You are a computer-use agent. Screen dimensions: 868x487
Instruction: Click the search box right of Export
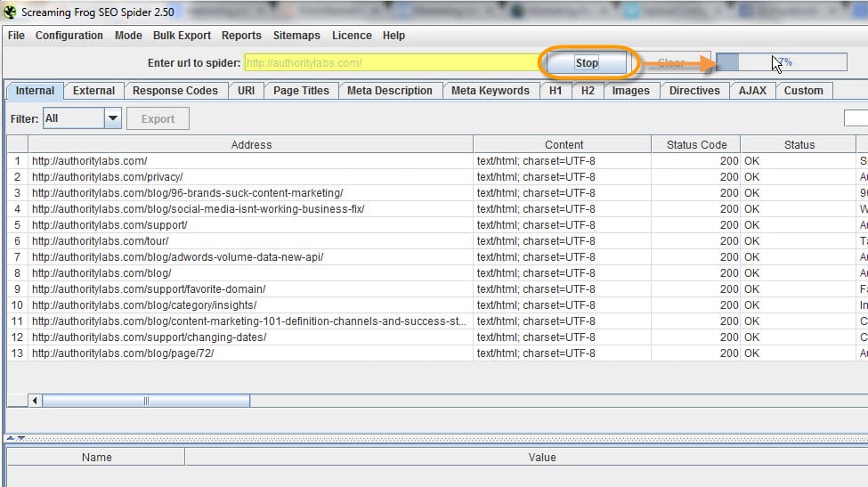(856, 118)
